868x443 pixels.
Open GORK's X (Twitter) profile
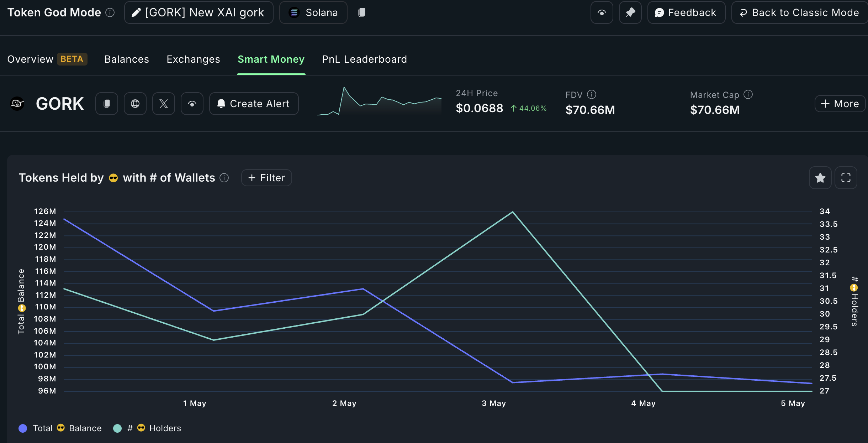[164, 104]
